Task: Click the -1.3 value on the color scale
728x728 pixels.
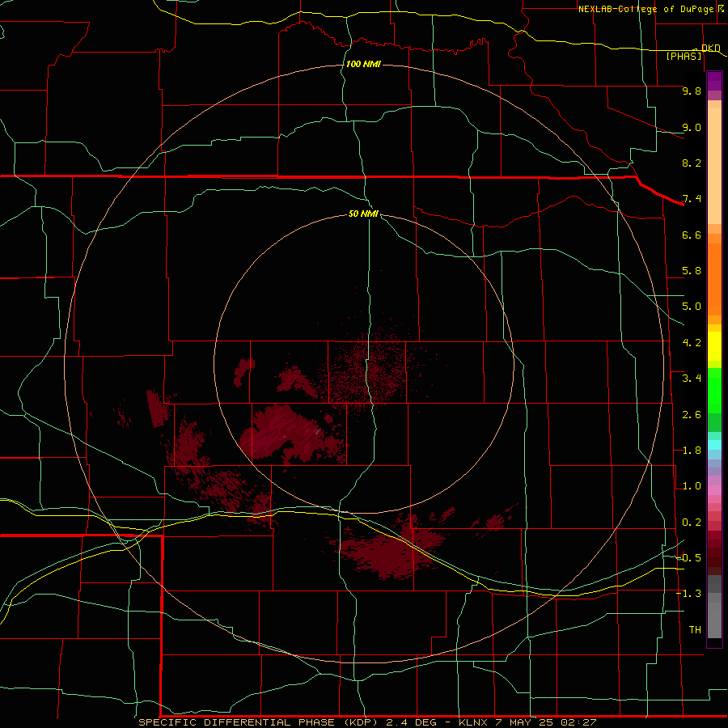Action: (x=688, y=594)
